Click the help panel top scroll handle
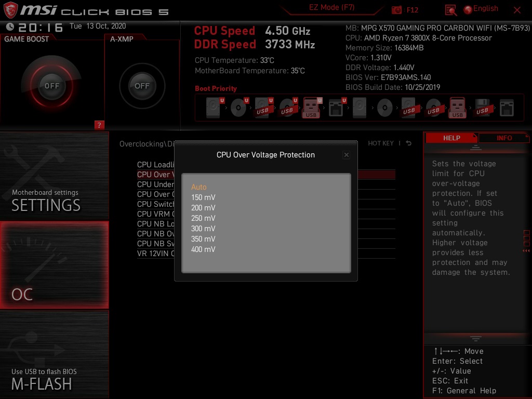532x399 pixels. pos(476,148)
